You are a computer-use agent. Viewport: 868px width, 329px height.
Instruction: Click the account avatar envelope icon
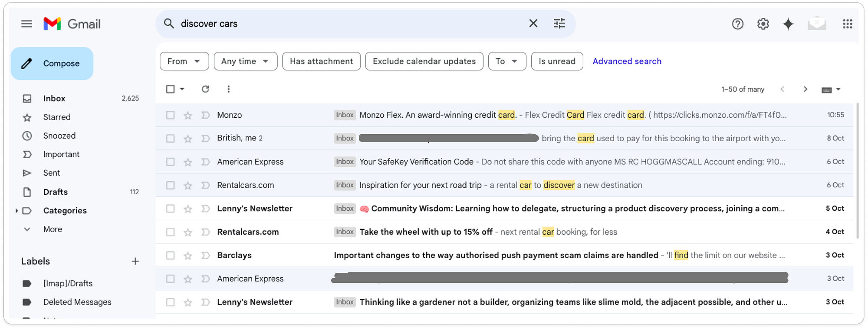[817, 23]
